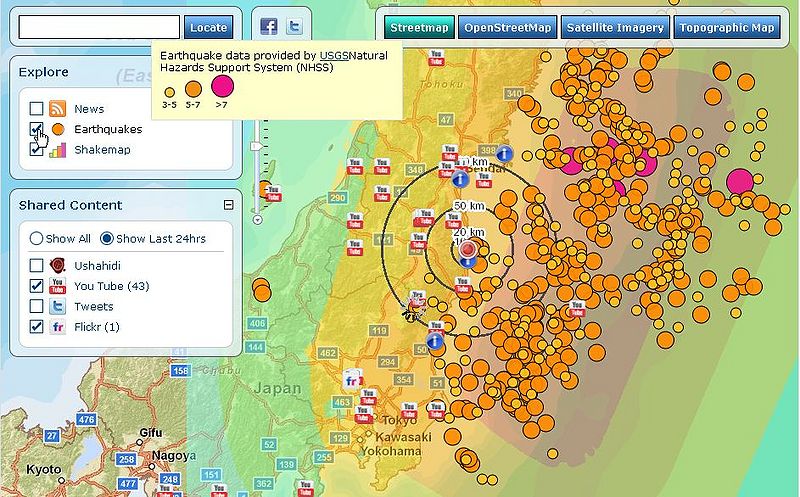Enable the News layer checkbox
Viewport: 800px width, 497px height.
36,109
